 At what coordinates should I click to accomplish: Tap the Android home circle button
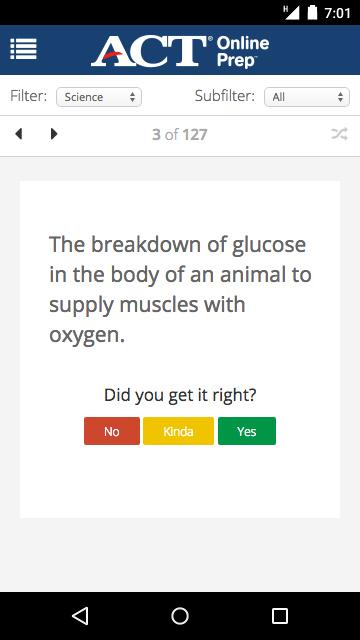coord(180,616)
